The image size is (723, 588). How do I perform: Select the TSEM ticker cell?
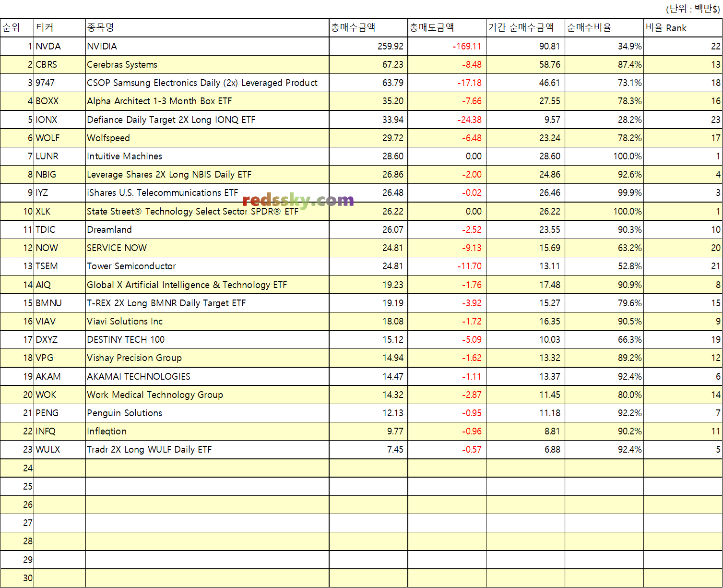coord(59,266)
